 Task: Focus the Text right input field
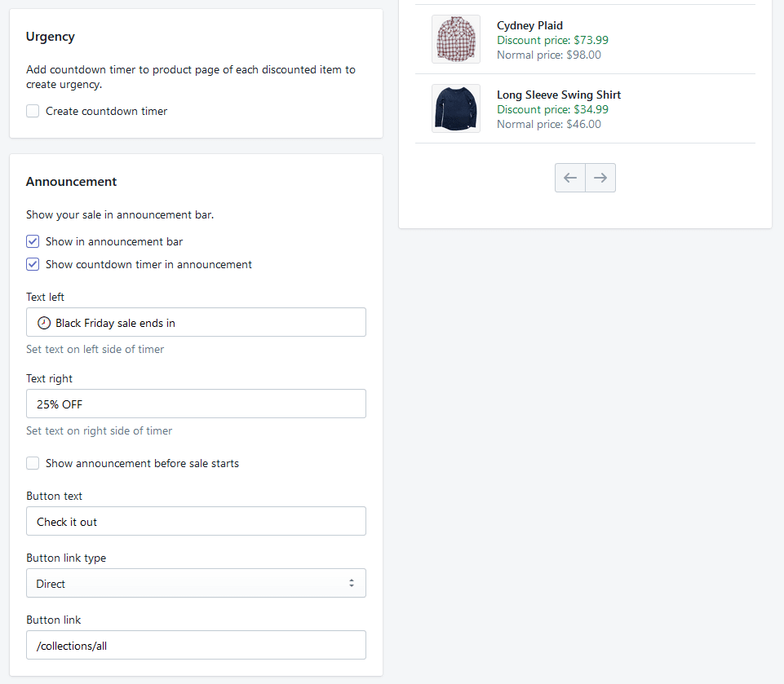(196, 404)
